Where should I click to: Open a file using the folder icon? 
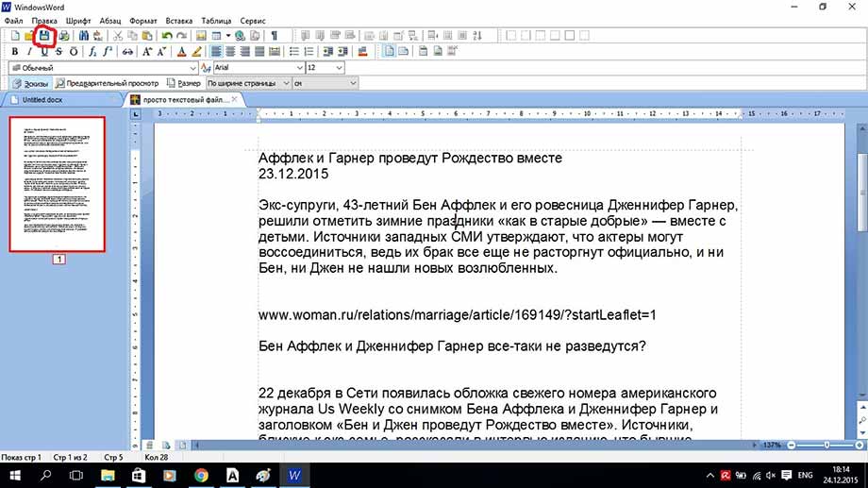pos(29,36)
